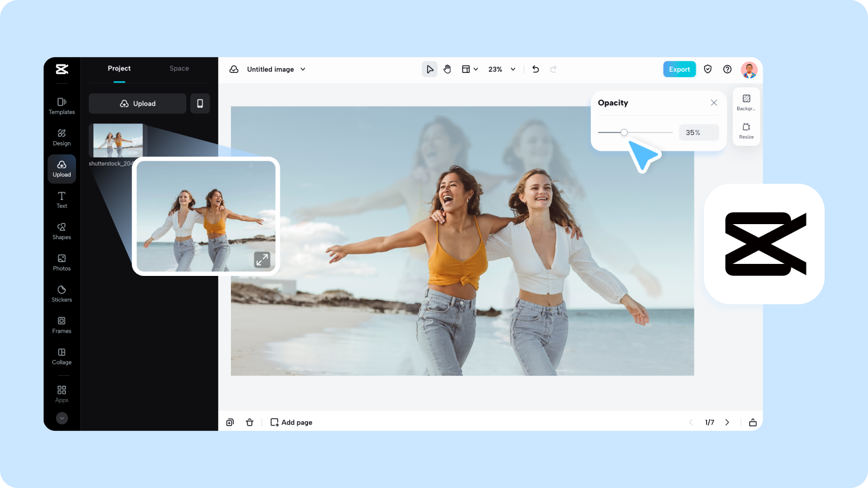Viewport: 868px width, 488px height.
Task: Open the shield security icon
Action: click(708, 69)
